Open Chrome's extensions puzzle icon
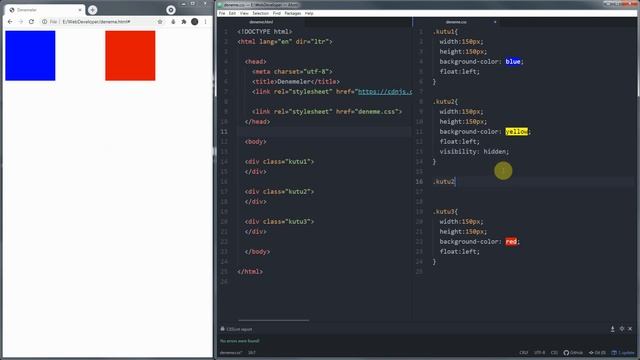 tap(184, 22)
